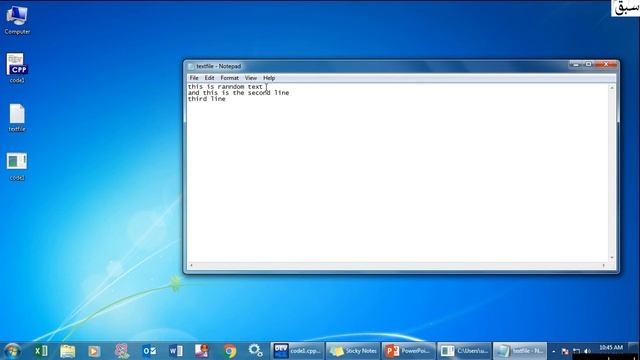Place cursor in 'and this is the second line'
Image resolution: width=640 pixels, height=360 pixels.
238,93
